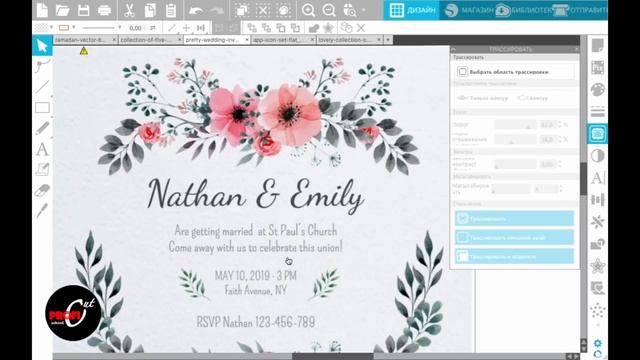This screenshot has width=640, height=360.
Task: Switch to the ramadan-vector tab
Action: tap(80, 40)
